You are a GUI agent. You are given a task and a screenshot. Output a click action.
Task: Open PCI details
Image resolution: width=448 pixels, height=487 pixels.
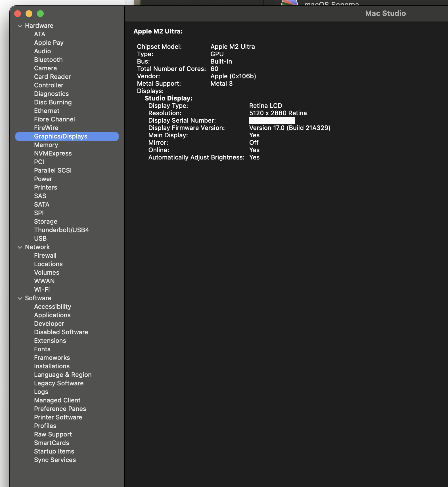point(39,162)
